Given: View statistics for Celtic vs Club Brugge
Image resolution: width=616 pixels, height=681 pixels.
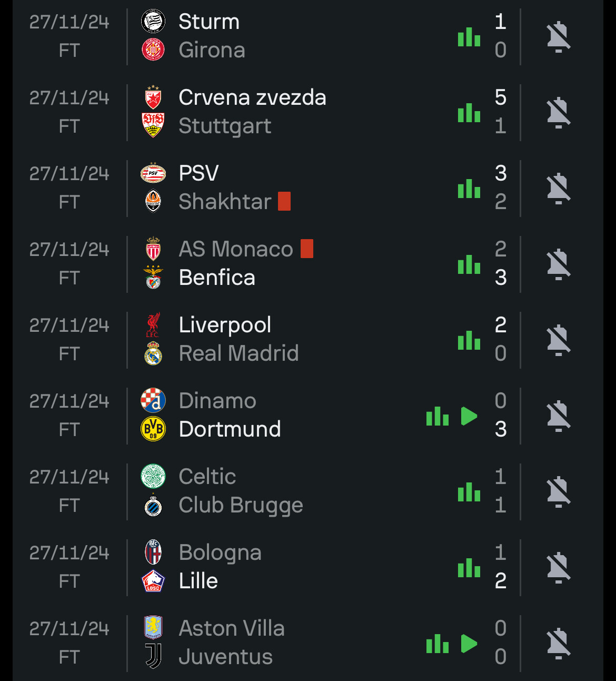Looking at the screenshot, I should click(x=469, y=492).
